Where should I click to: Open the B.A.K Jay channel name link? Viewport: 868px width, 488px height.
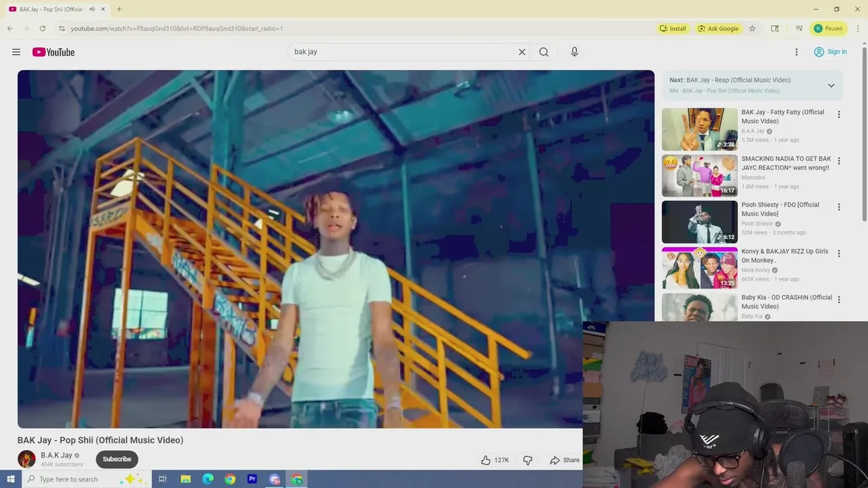pos(56,455)
